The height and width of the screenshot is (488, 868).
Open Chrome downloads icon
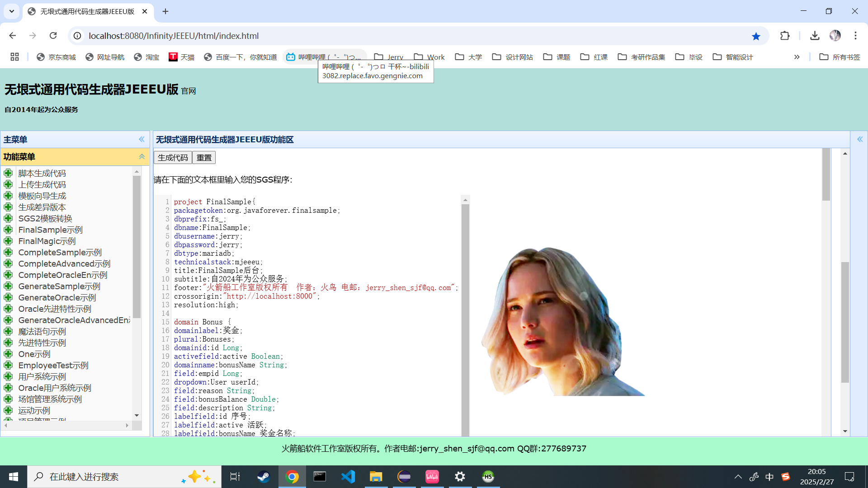tap(815, 36)
